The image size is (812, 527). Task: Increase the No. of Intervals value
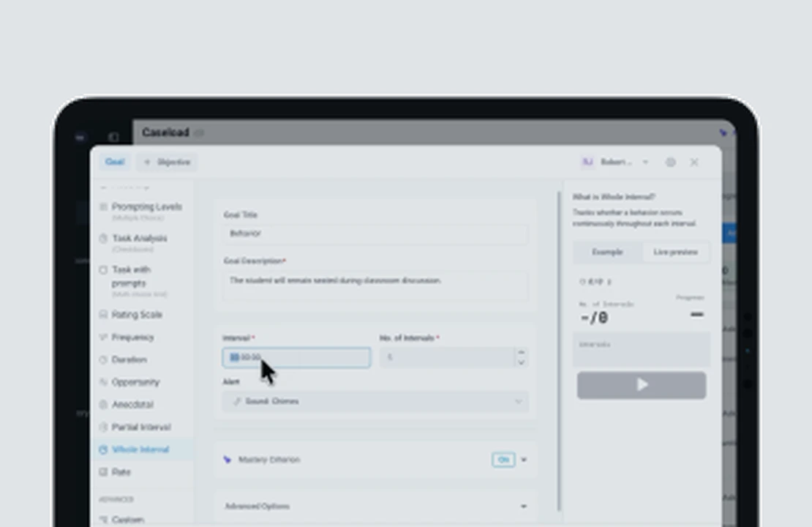coord(522,352)
